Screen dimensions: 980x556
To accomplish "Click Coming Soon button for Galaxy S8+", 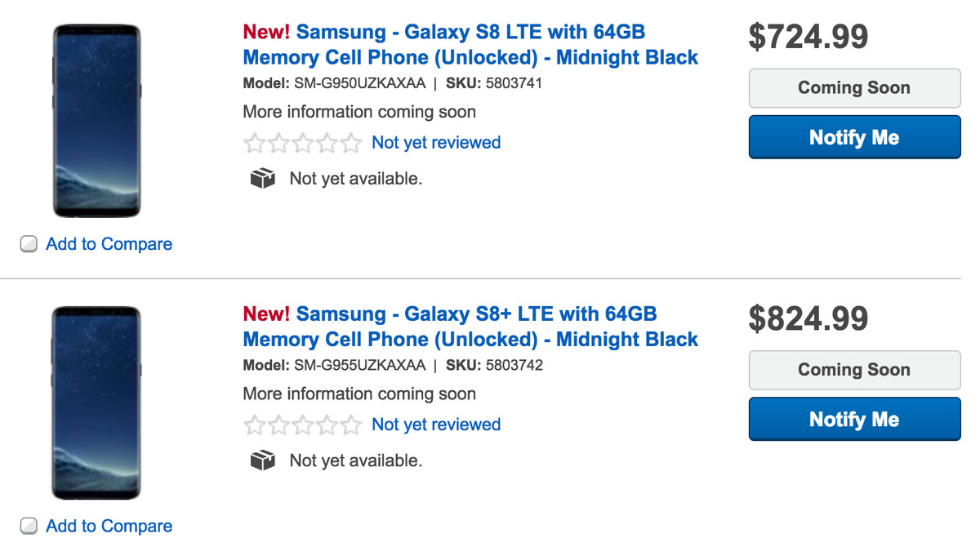I will tap(854, 370).
